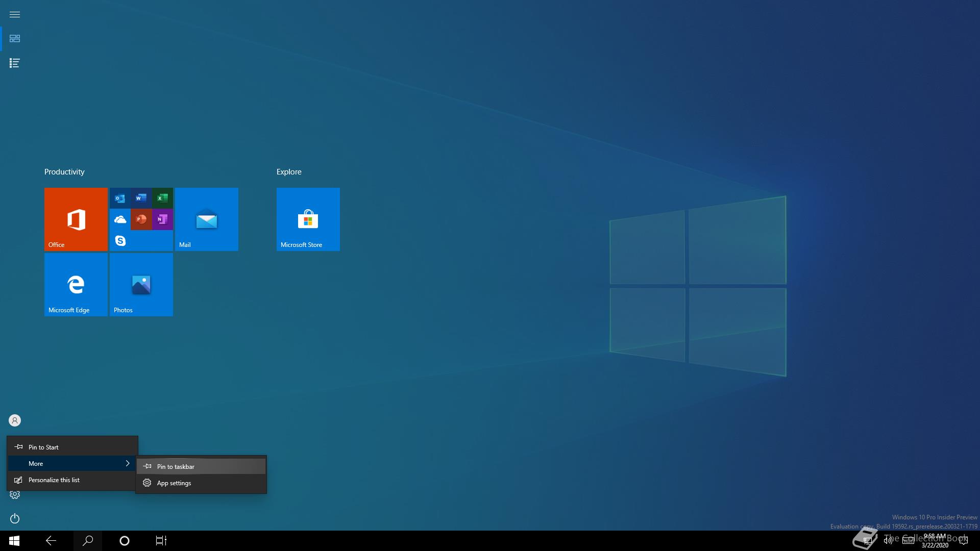Switch to Pinned tiles view
Viewport: 980px width, 551px height.
[14, 39]
